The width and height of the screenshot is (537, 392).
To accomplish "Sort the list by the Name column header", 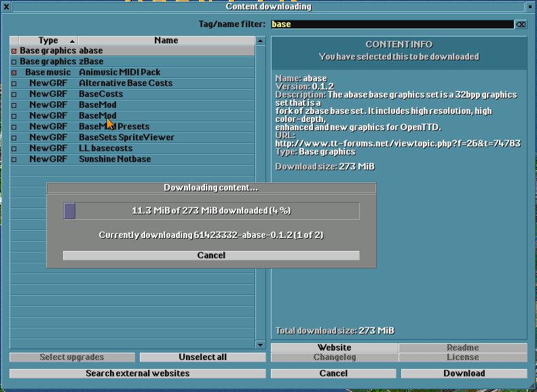I will tap(166, 41).
